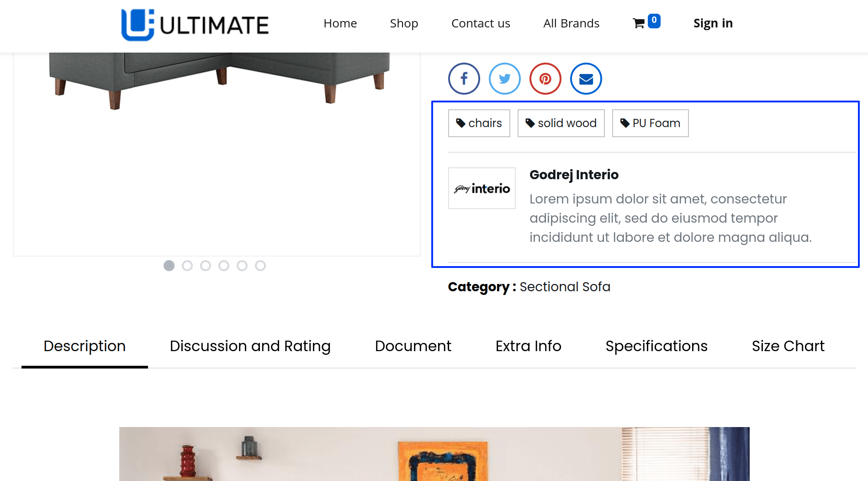
Task: Pin product via Pinterest icon
Action: click(x=545, y=79)
